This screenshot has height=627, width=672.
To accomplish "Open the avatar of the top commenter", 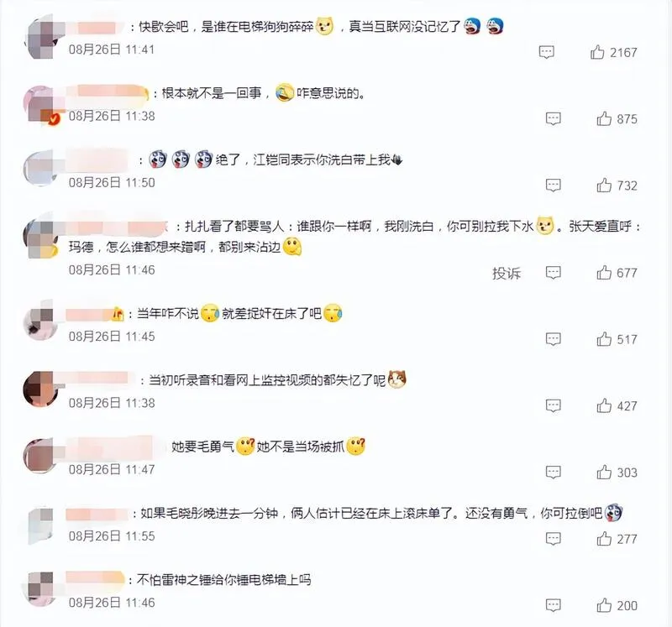I will point(42,37).
